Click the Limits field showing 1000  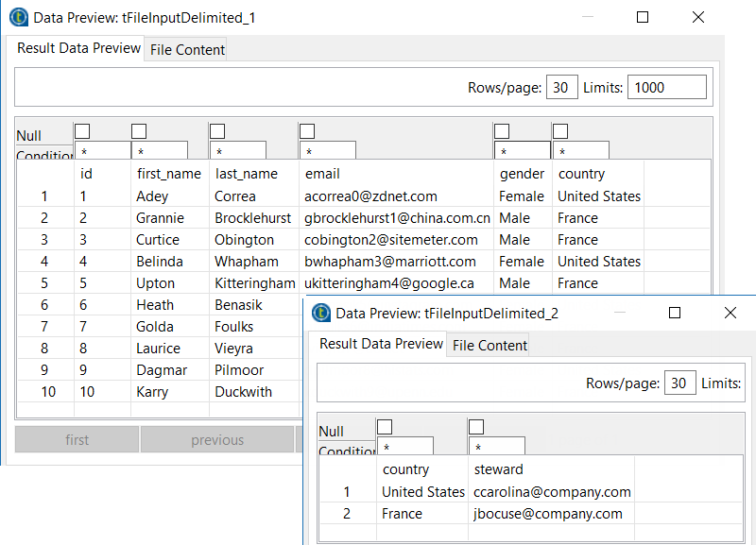click(x=666, y=87)
